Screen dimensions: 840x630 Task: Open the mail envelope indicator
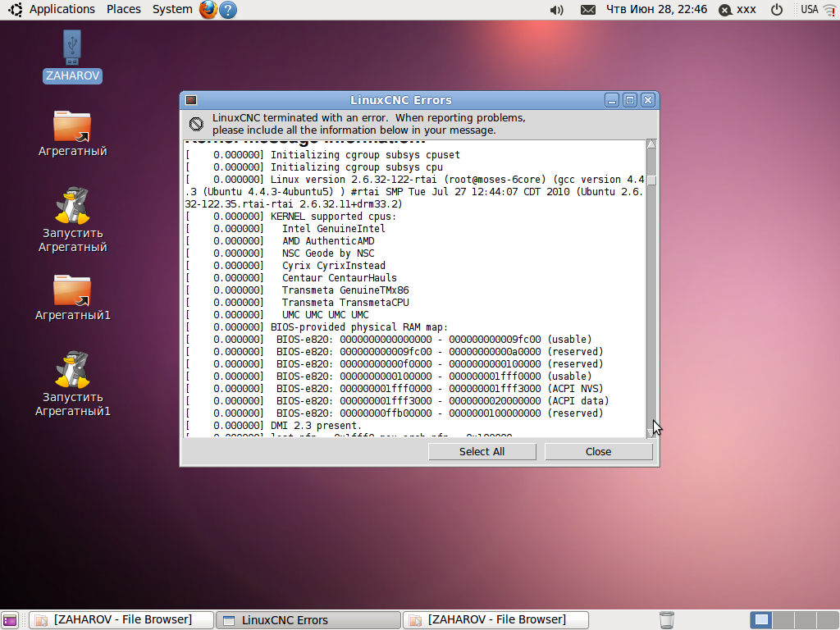click(x=587, y=10)
